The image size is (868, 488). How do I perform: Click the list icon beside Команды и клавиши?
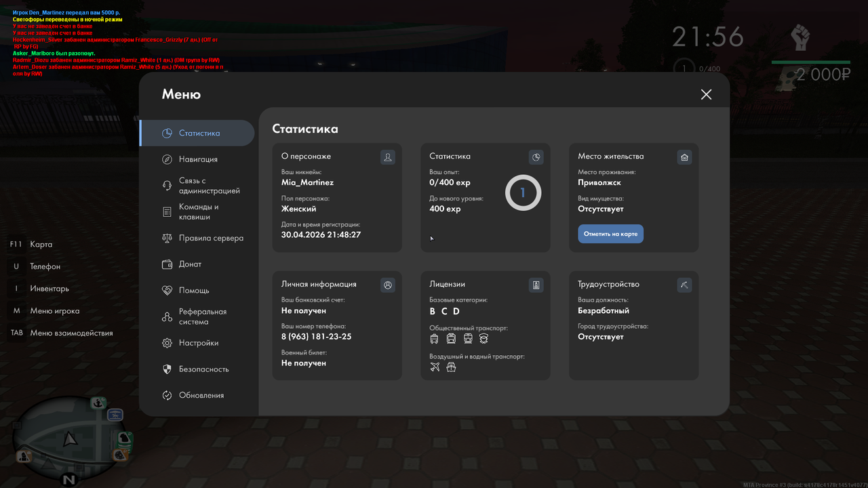167,212
